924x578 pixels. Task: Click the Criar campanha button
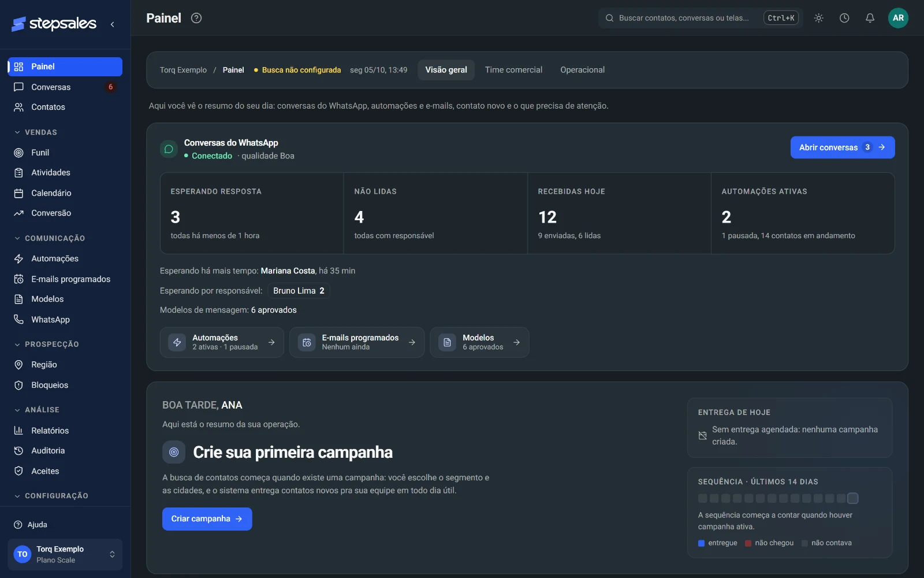(207, 519)
